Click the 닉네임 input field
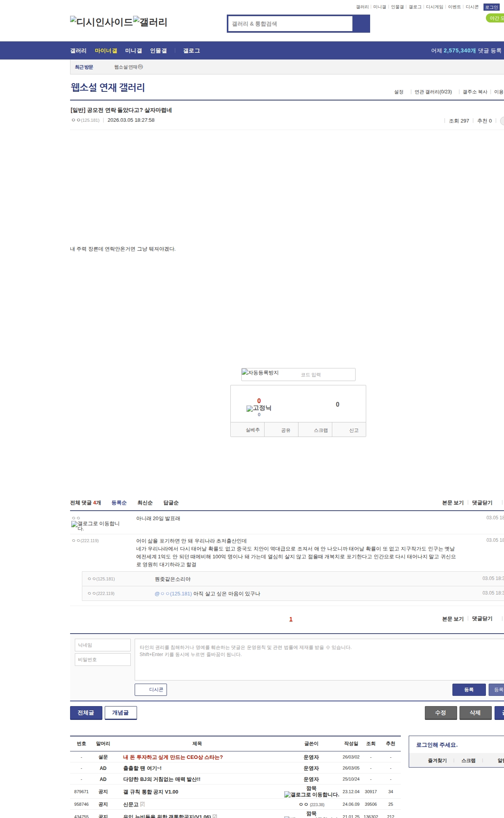 103,645
